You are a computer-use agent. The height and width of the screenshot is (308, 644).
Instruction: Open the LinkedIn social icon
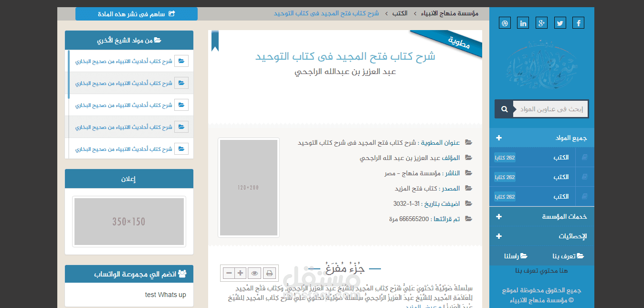point(523,23)
